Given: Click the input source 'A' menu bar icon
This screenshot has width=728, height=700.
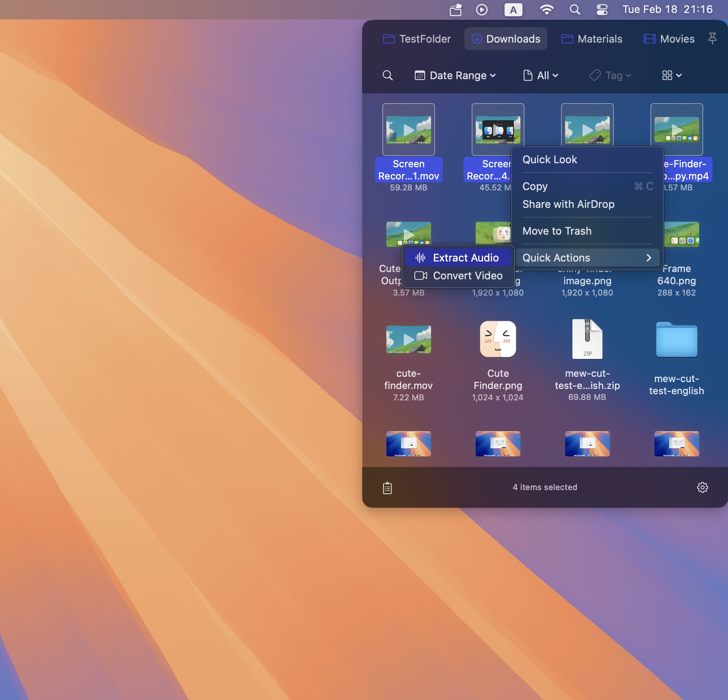Looking at the screenshot, I should tap(513, 10).
